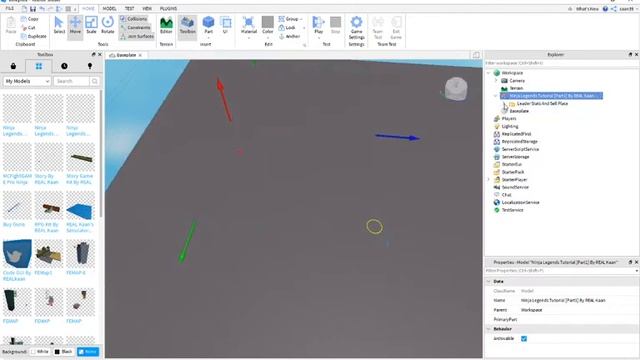Click the Anchor button
This screenshot has width=640, height=360.
(289, 36)
